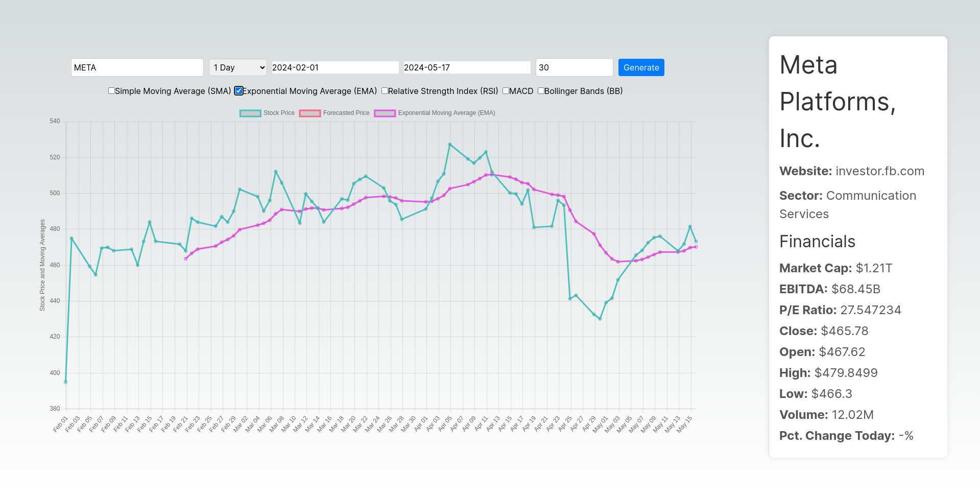980x495 pixels.
Task: Click the 380 y-axis label
Action: coord(55,409)
